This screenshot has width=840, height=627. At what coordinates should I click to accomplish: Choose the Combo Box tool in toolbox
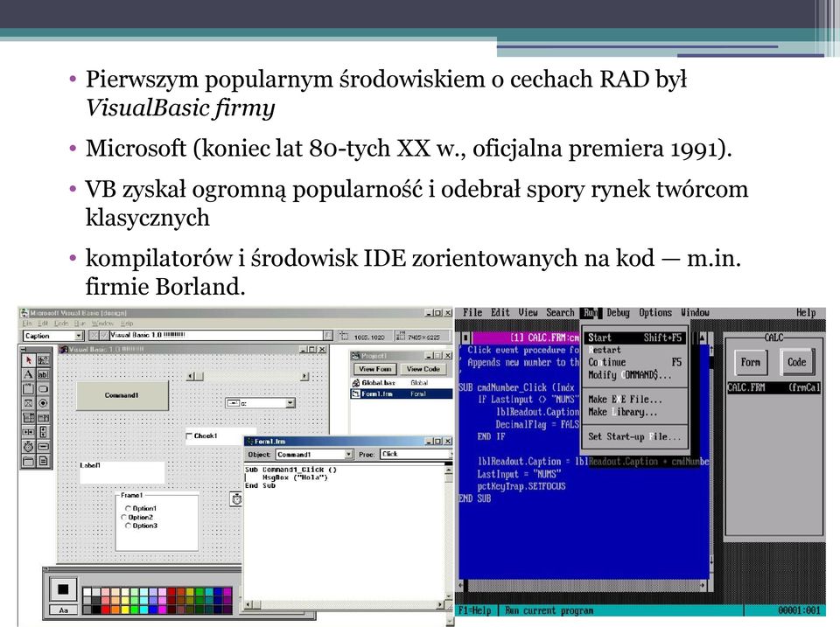(28, 418)
